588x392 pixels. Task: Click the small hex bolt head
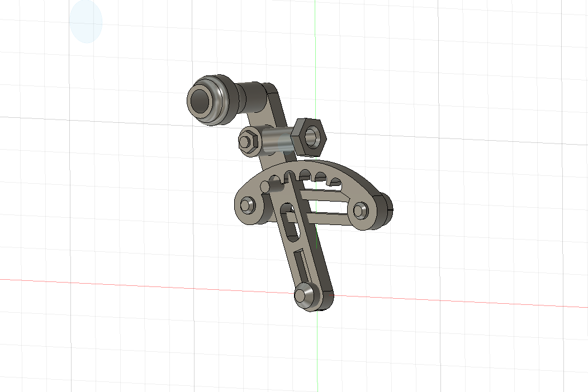point(245,141)
